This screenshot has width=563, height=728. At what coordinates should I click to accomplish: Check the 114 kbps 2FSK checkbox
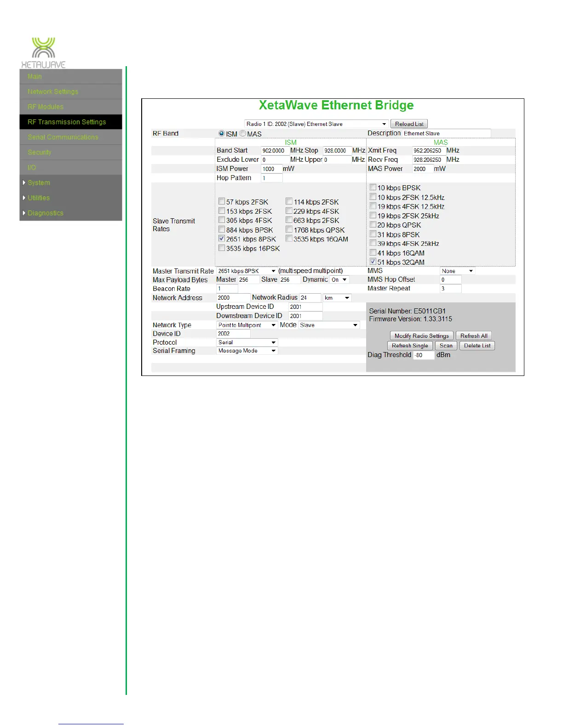coord(289,201)
